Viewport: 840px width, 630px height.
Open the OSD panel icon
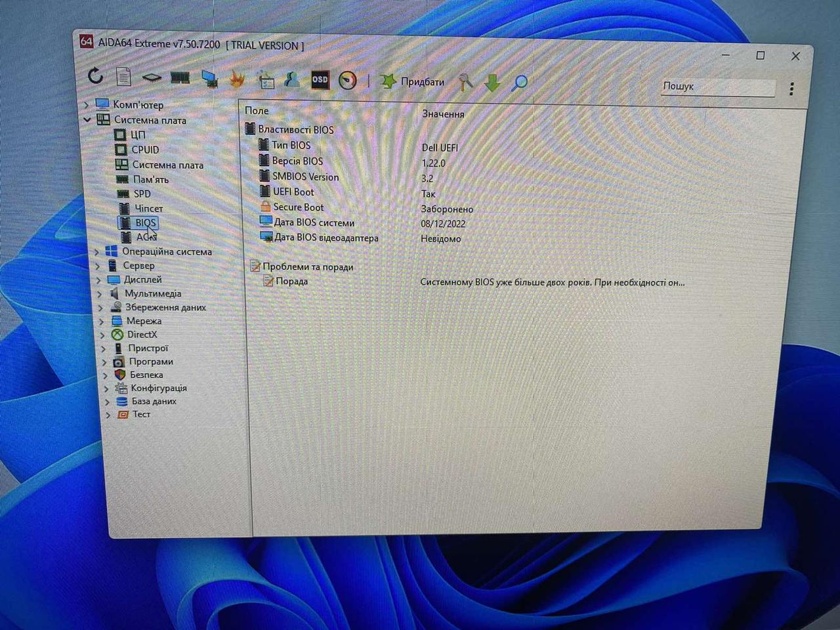320,80
